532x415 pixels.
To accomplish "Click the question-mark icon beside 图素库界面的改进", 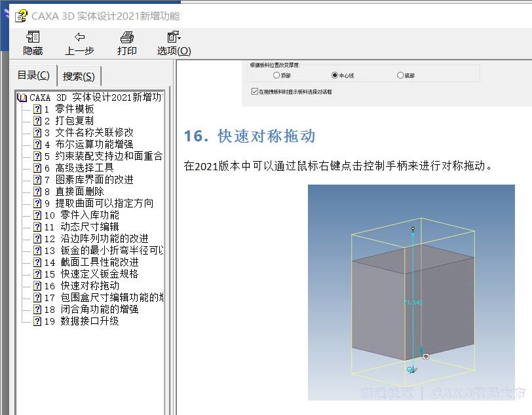I will tap(37, 180).
